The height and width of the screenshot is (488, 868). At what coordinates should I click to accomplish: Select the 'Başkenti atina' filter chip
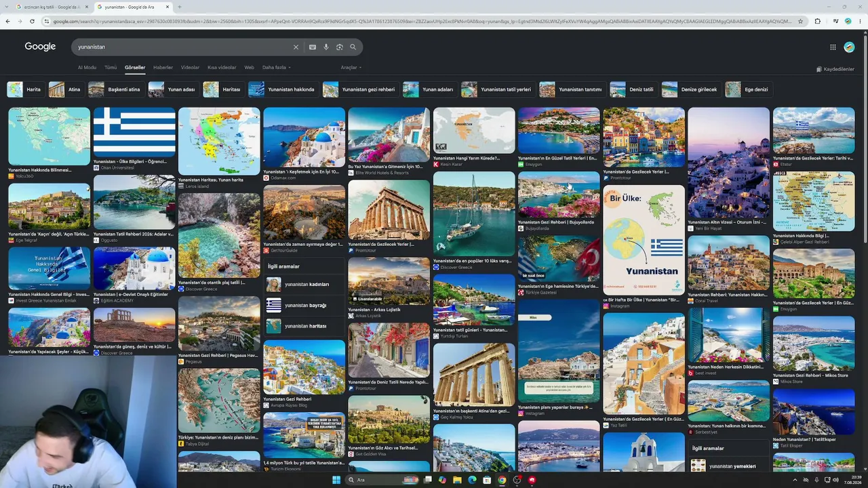(115, 89)
